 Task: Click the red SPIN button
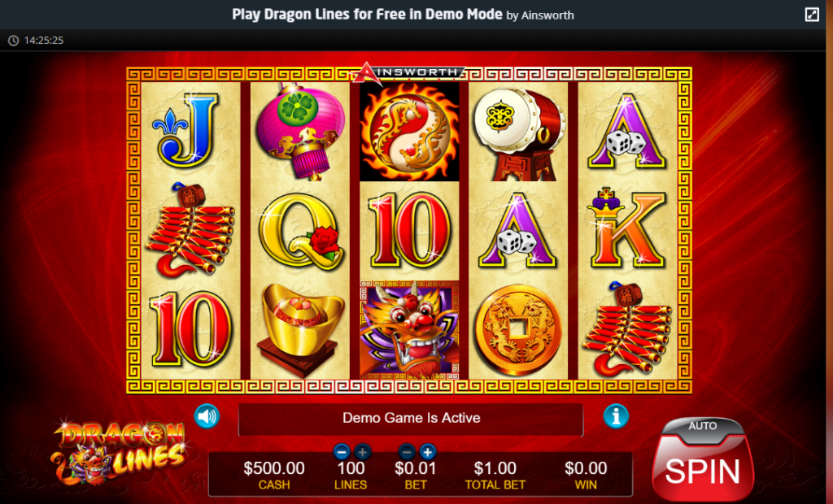click(x=702, y=470)
